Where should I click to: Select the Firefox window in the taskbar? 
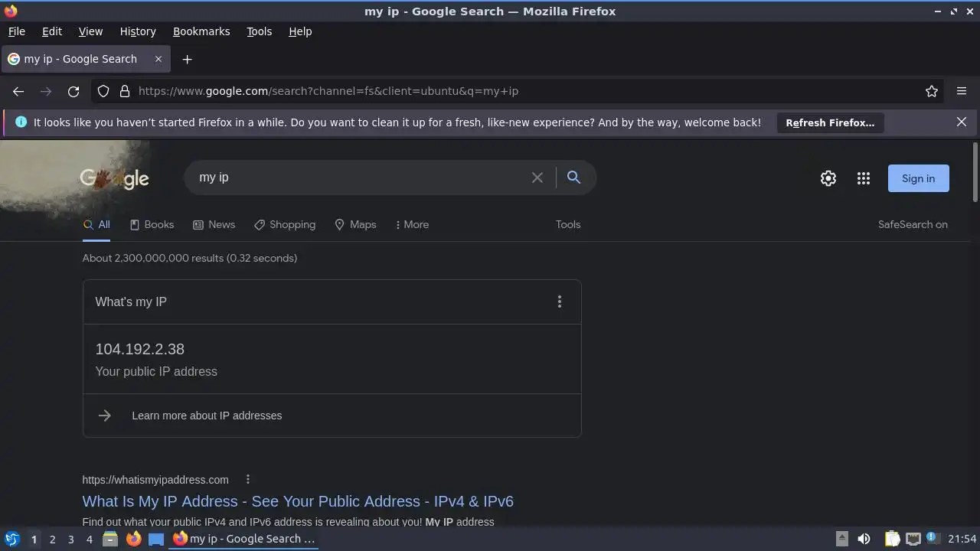pos(244,539)
